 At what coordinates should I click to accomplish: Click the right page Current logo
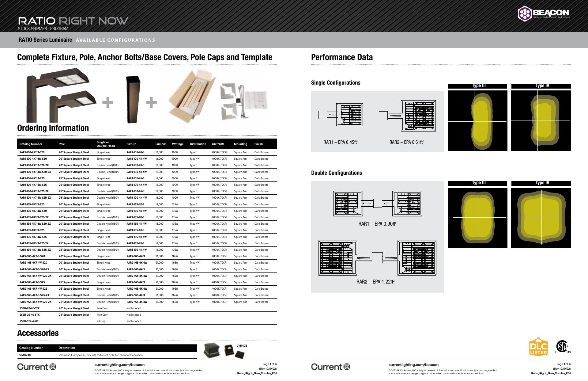click(330, 367)
